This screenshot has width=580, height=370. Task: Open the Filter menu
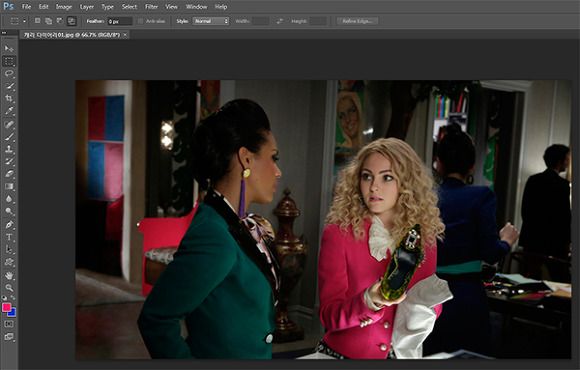coord(151,7)
